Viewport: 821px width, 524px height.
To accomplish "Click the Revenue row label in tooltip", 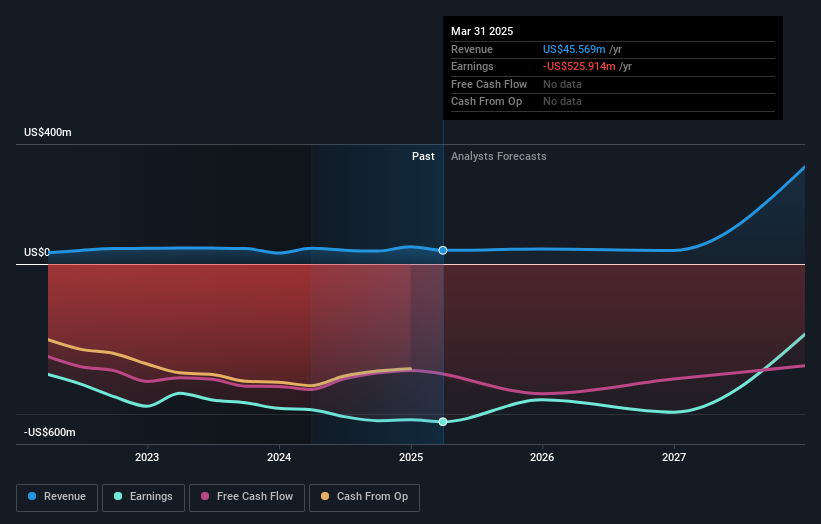I will (x=472, y=49).
